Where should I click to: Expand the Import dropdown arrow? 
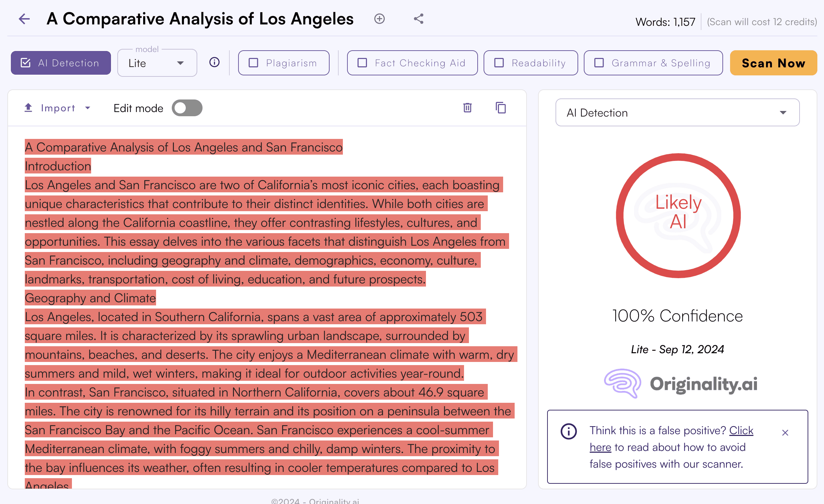(88, 108)
